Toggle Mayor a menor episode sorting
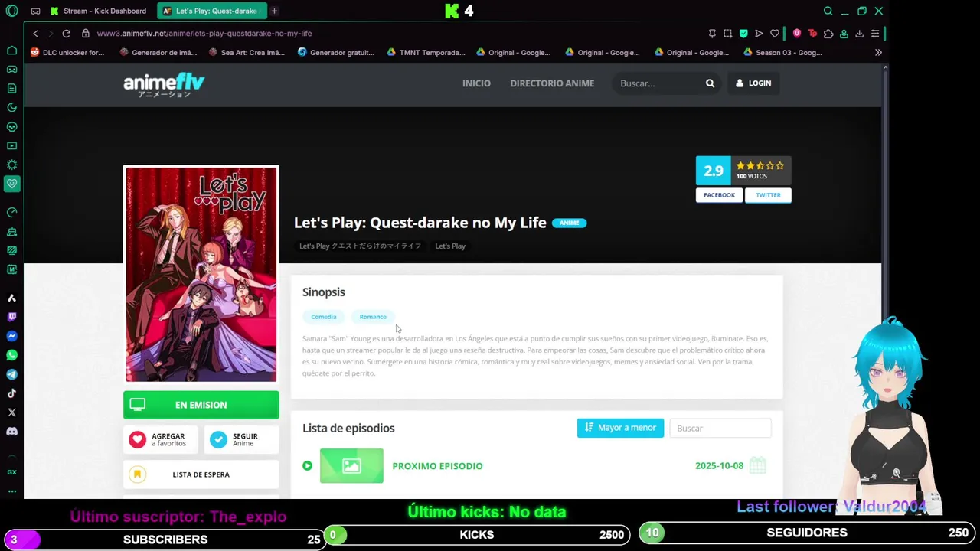Image resolution: width=980 pixels, height=551 pixels. tap(620, 428)
